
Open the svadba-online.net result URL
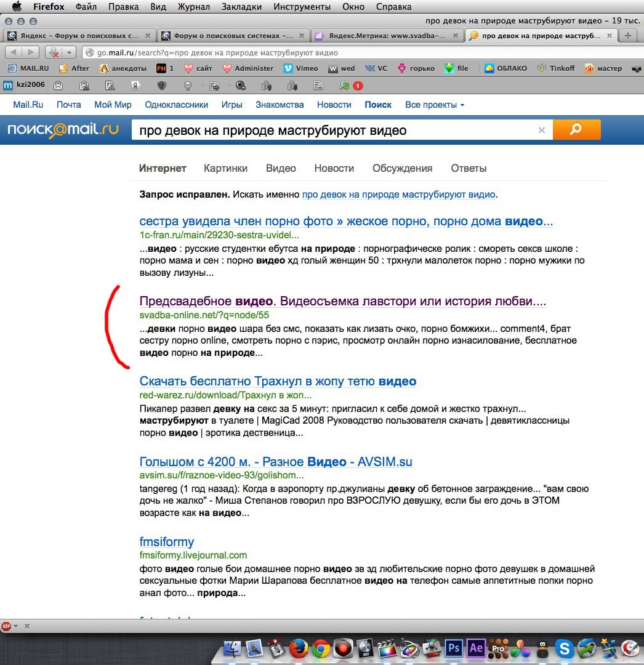pyautogui.click(x=204, y=315)
